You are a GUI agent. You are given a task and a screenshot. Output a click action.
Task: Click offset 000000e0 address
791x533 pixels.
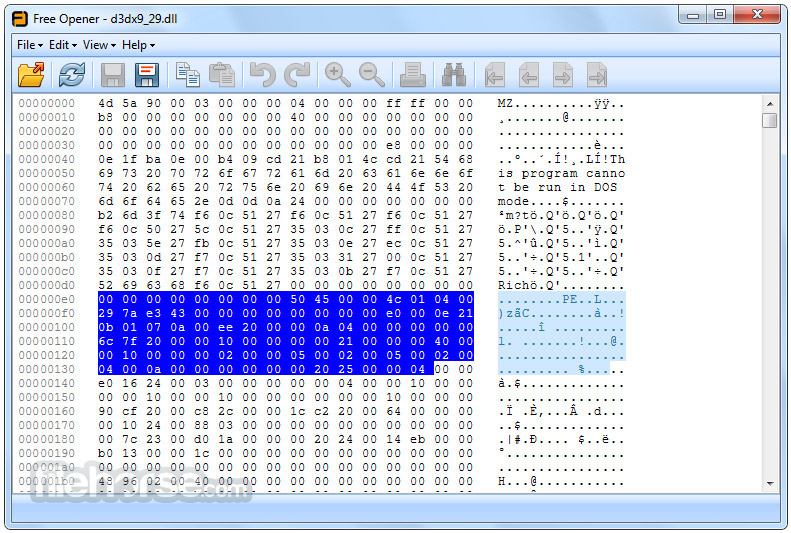[47, 299]
